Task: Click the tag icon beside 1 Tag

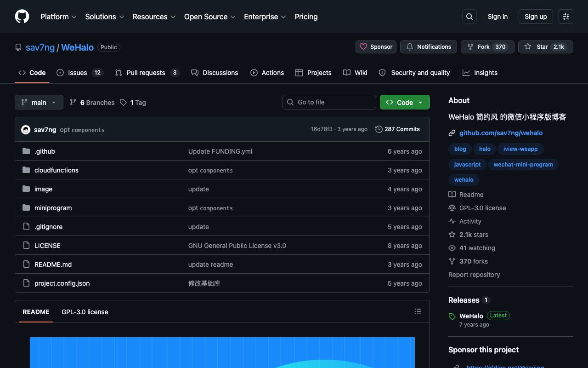Action: 123,102
